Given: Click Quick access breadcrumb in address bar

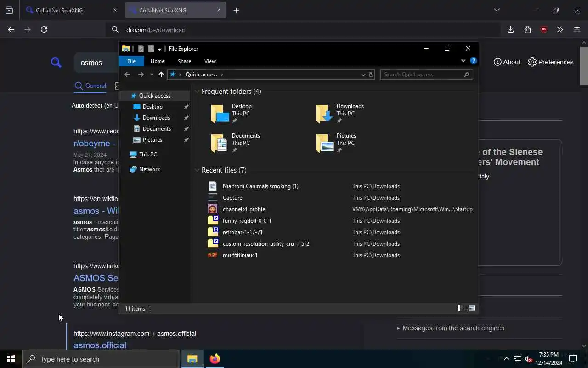Looking at the screenshot, I should [x=201, y=75].
